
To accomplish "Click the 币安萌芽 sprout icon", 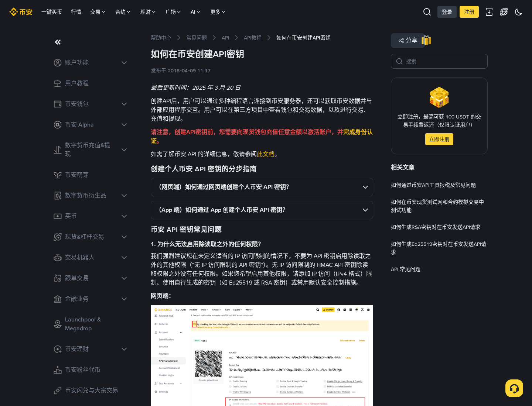I will pyautogui.click(x=58, y=175).
